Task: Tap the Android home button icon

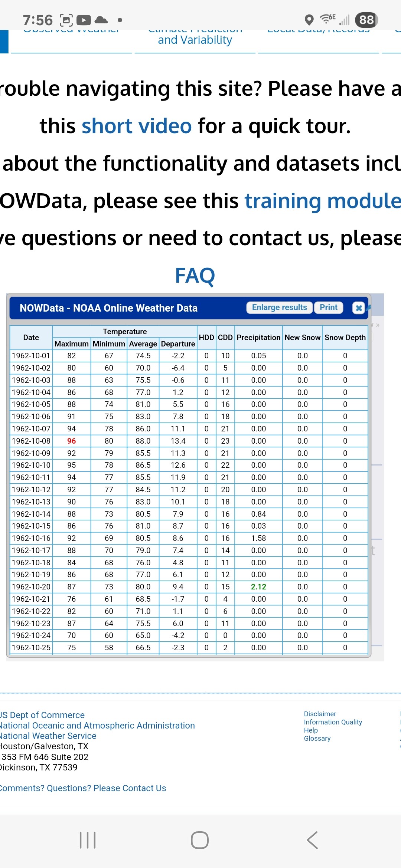Action: click(x=200, y=840)
